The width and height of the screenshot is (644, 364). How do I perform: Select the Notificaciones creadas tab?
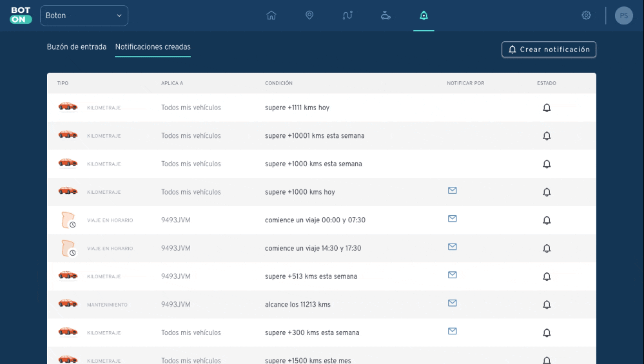153,47
